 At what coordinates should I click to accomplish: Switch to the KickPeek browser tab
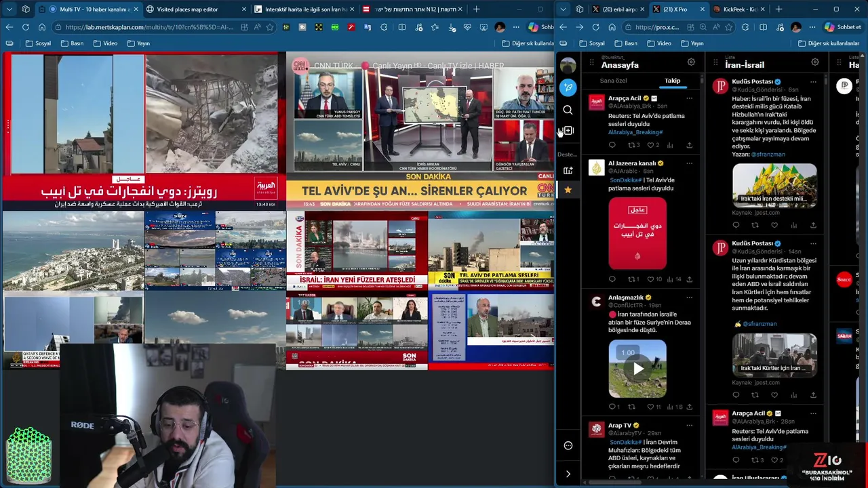[x=738, y=9]
